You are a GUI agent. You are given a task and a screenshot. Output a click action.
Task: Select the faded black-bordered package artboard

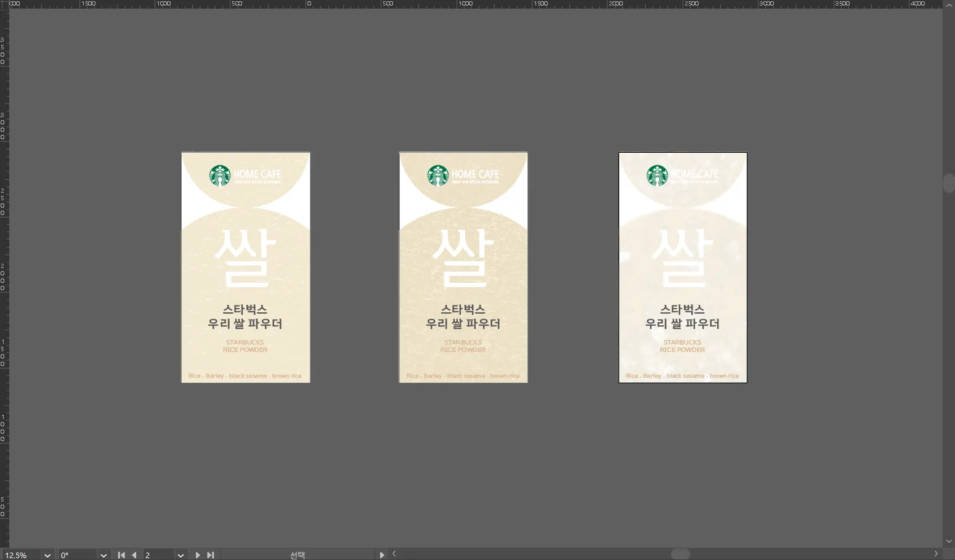click(x=683, y=267)
